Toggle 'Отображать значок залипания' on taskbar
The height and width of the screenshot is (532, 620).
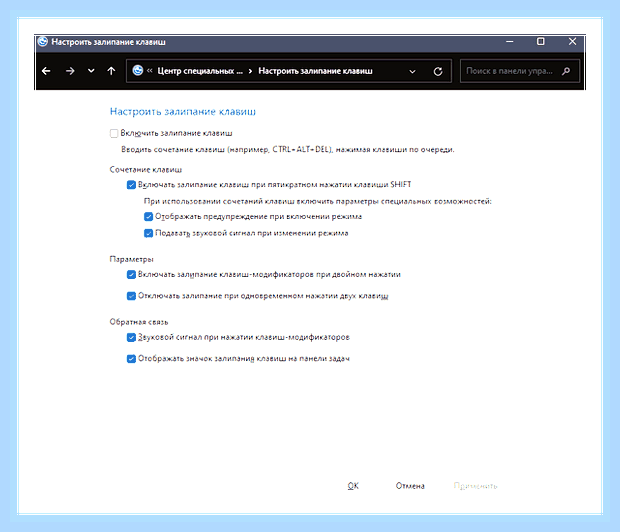[131, 359]
